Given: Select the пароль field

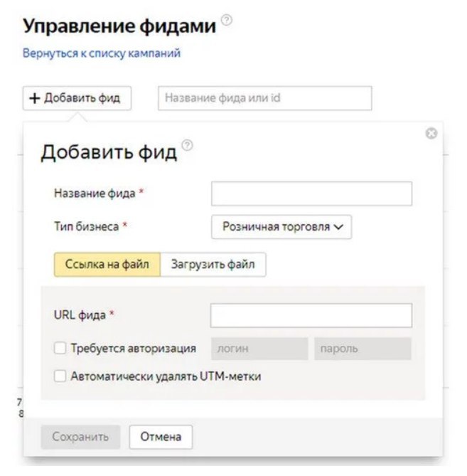Looking at the screenshot, I should coord(363,349).
